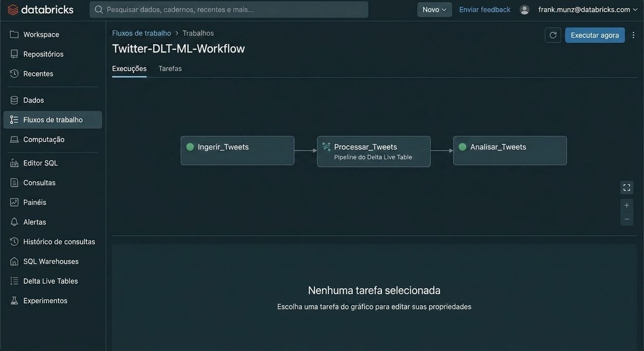This screenshot has width=644, height=351.
Task: Select the Ingerir_Tweets task node
Action: tap(237, 151)
